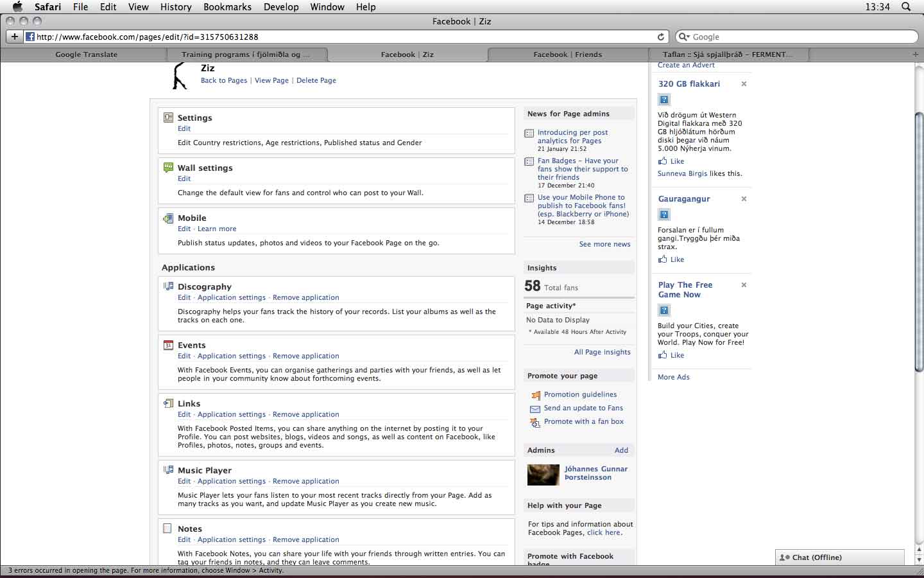Click Edit under Wall settings
This screenshot has width=924, height=578.
[184, 179]
